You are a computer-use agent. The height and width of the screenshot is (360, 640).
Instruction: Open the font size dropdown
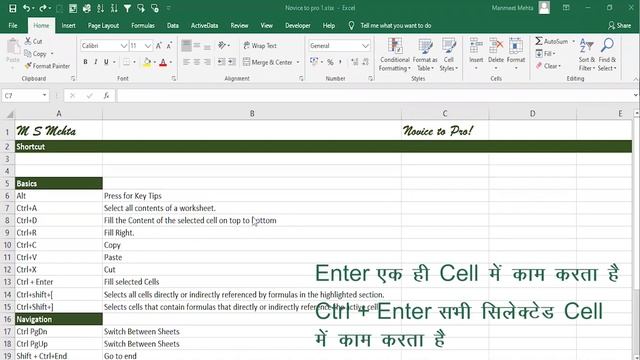tap(148, 46)
